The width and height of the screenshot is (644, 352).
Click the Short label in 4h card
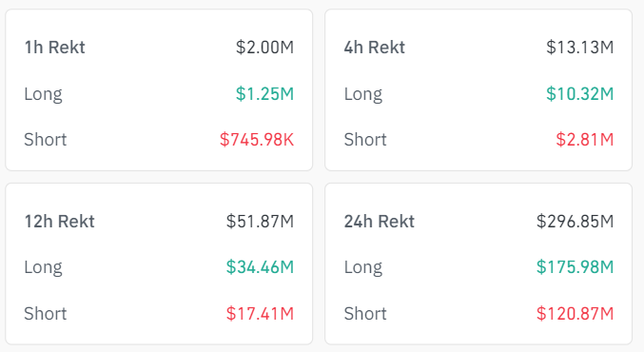pyautogui.click(x=365, y=140)
